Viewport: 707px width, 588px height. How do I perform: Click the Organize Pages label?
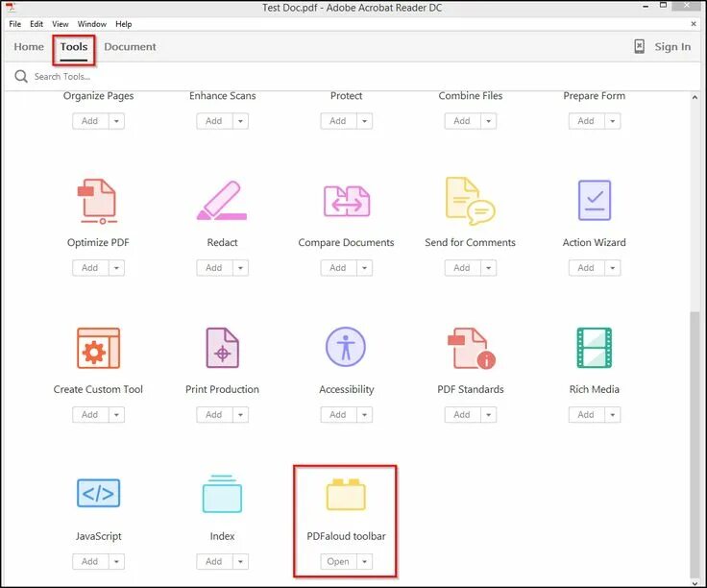coord(98,95)
